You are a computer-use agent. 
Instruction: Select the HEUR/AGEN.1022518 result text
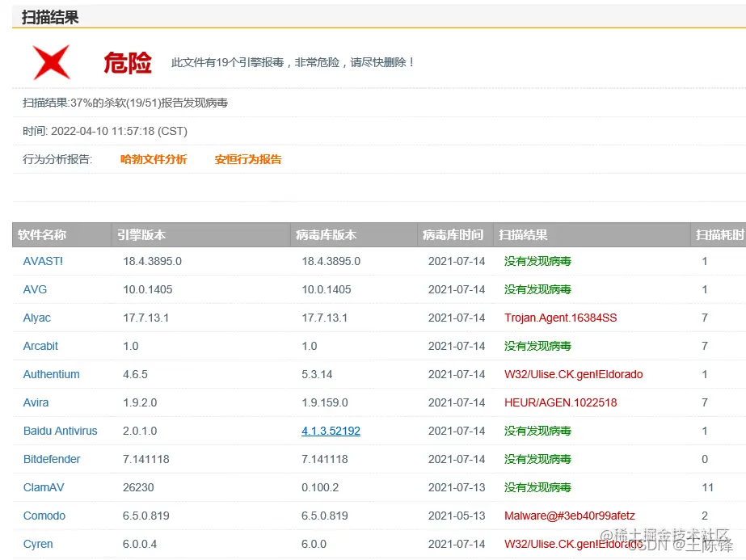coord(560,402)
